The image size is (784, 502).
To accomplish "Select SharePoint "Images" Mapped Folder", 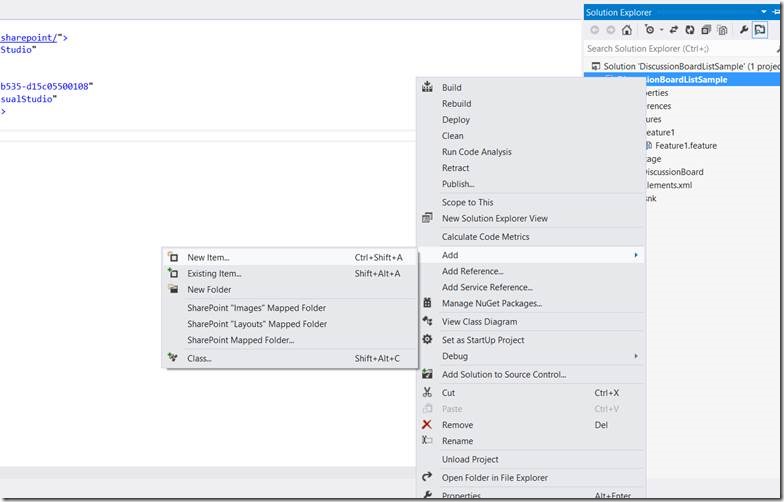I will point(256,308).
